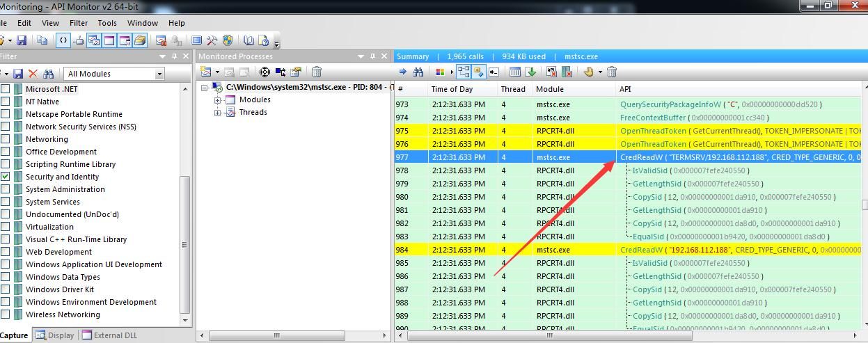
Task: Open the View menu
Action: click(x=50, y=23)
